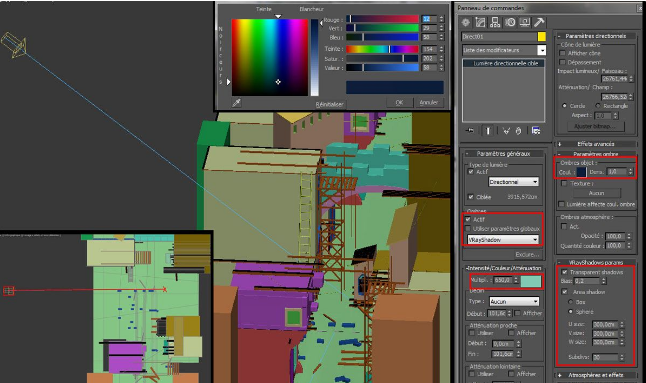Collapse Paramètres ombre rollout
The width and height of the screenshot is (646, 383).
(595, 154)
